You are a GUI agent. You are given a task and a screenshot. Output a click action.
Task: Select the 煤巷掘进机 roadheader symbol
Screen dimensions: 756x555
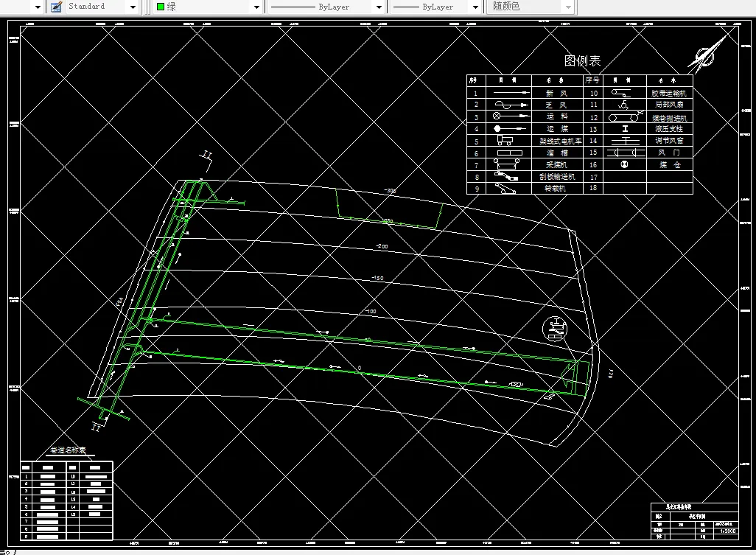[x=626, y=116]
